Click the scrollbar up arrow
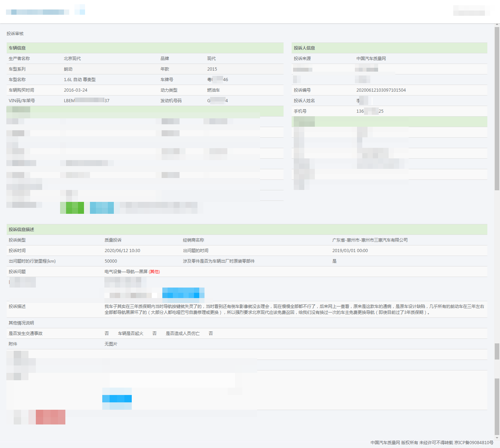This screenshot has height=448, width=500. click(497, 25)
